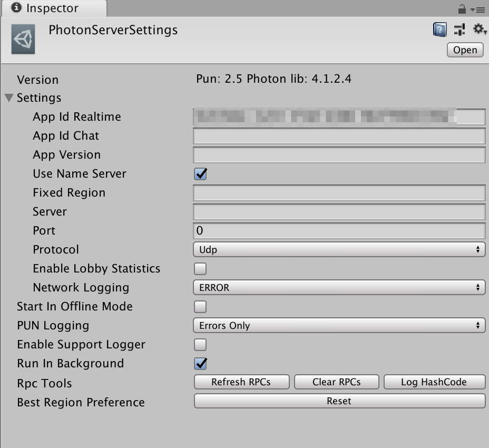489x448 pixels.
Task: Click the Fixed Region label
Action: coord(69,193)
